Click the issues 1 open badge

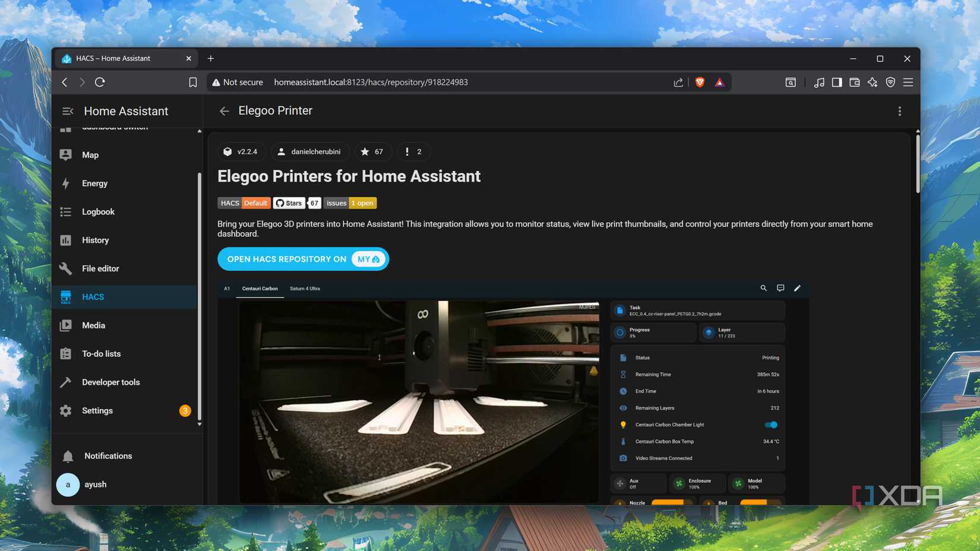coord(350,203)
